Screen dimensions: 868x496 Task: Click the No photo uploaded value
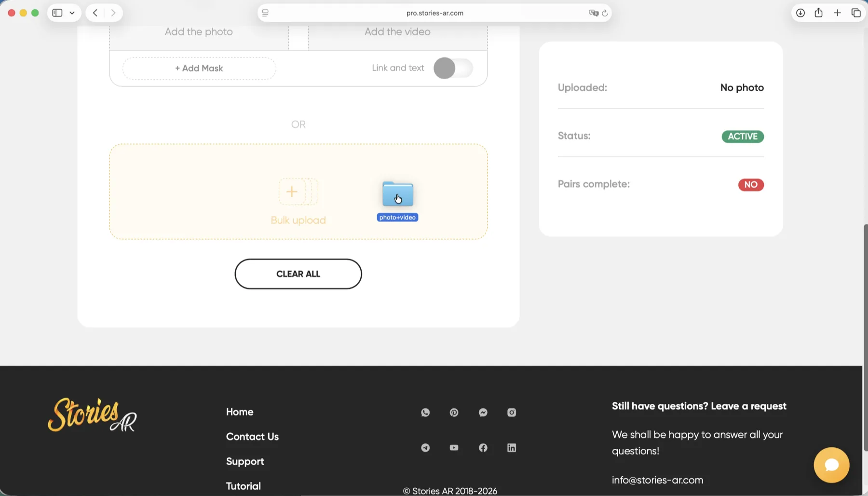tap(742, 88)
